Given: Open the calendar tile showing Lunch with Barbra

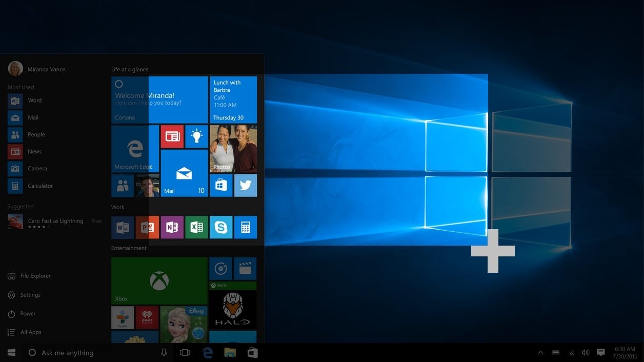Looking at the screenshot, I should pos(233,100).
